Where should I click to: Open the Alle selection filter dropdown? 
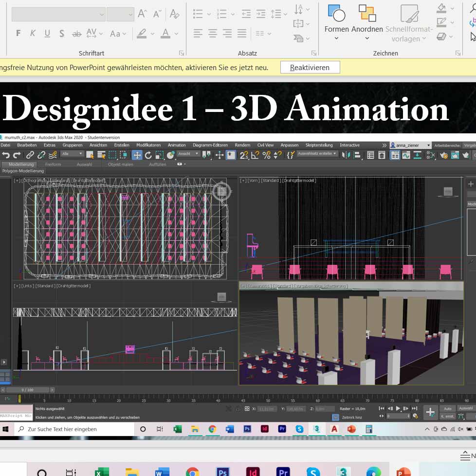(72, 154)
